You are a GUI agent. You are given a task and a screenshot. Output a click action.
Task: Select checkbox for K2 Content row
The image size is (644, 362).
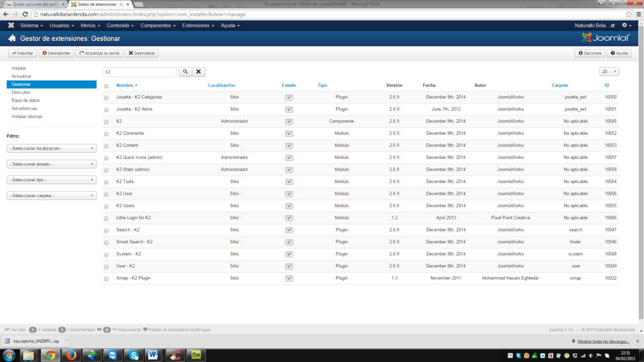coord(107,146)
